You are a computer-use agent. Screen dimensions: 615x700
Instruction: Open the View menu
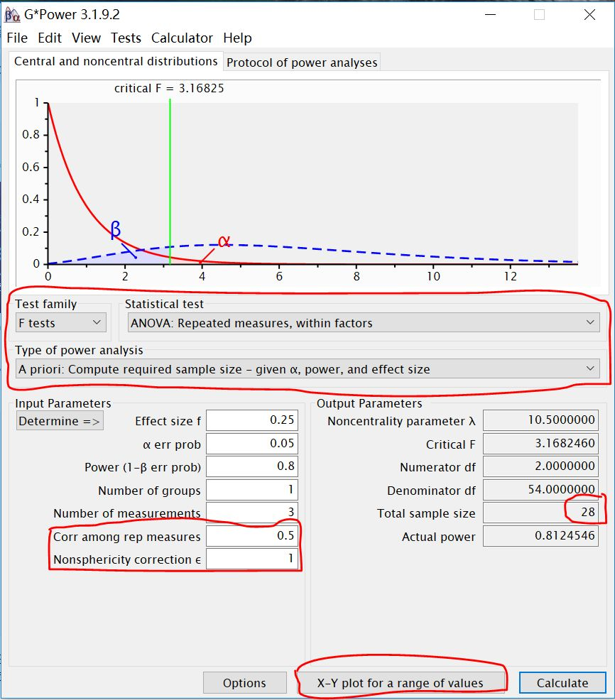point(86,38)
